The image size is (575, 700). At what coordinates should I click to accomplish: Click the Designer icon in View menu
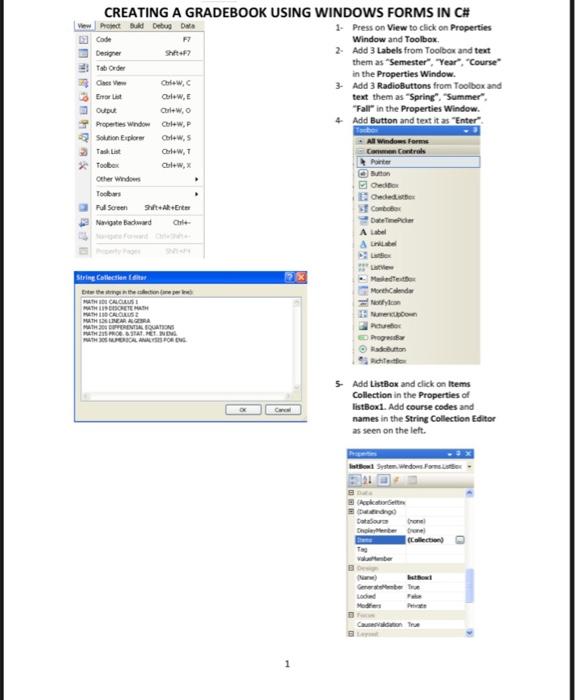coord(83,53)
